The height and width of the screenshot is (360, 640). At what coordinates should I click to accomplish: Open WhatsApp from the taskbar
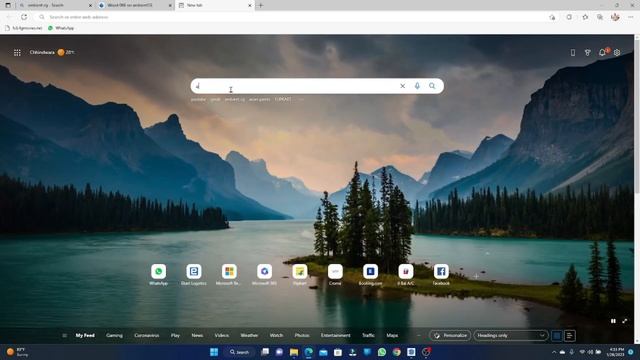382,352
